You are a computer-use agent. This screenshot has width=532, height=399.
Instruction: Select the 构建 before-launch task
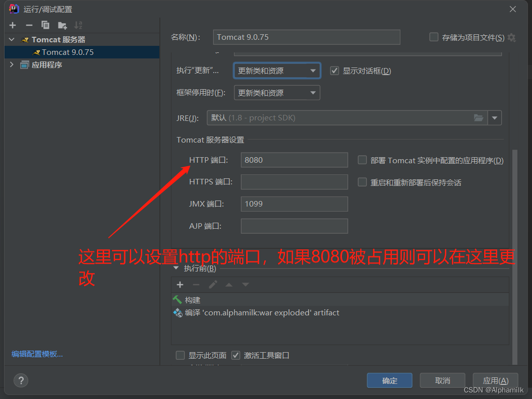click(x=340, y=300)
